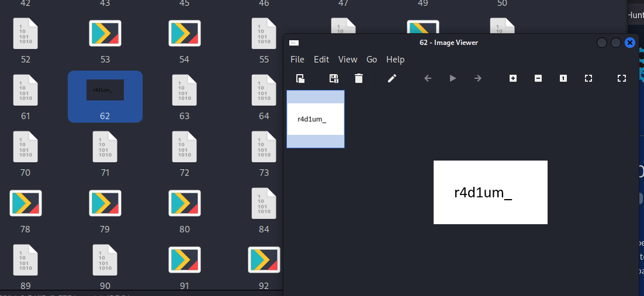Maximize the Image Viewer window

pos(616,43)
